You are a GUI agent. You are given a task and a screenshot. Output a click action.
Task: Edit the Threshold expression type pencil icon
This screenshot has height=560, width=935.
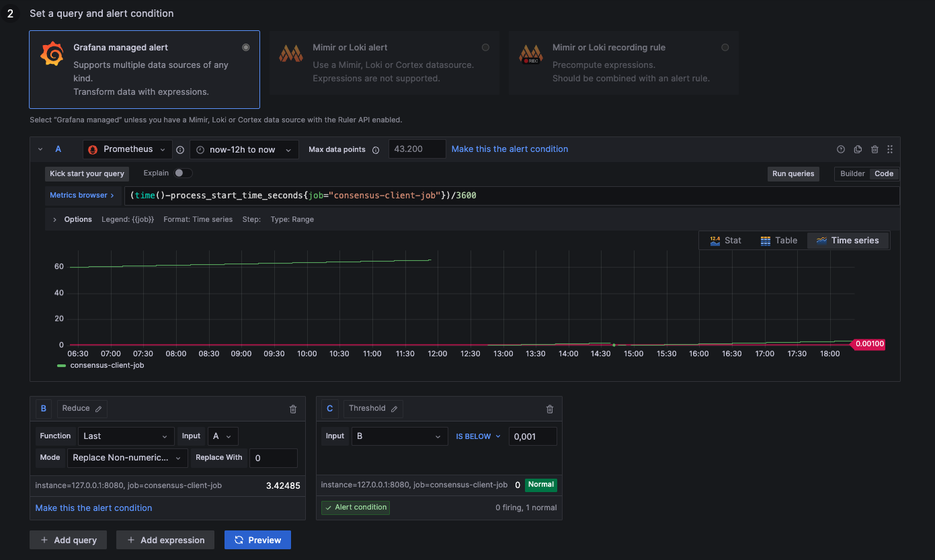395,409
